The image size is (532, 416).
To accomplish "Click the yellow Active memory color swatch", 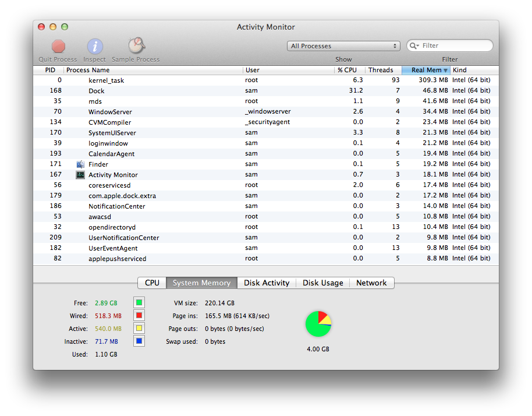I will pyautogui.click(x=139, y=329).
